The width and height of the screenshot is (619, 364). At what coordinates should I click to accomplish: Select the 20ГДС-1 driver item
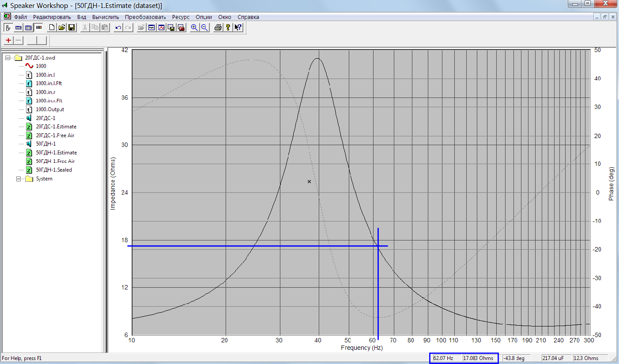click(x=45, y=118)
